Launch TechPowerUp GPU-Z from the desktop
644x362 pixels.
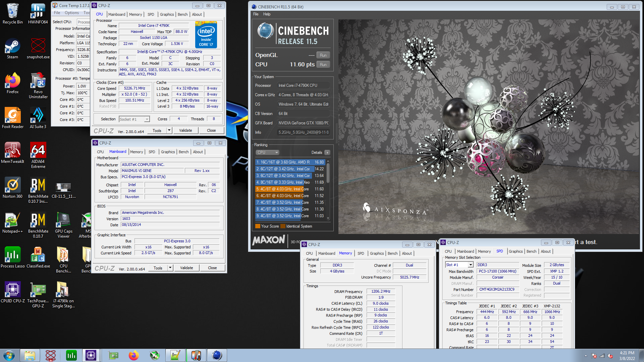click(x=38, y=295)
